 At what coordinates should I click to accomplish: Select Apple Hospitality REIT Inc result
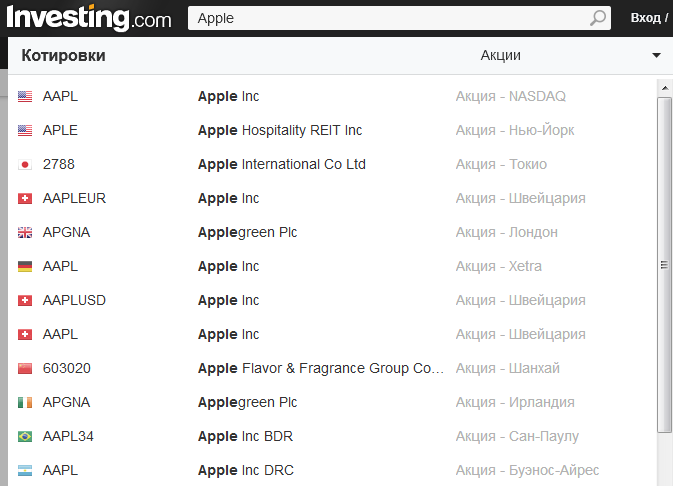(x=280, y=131)
